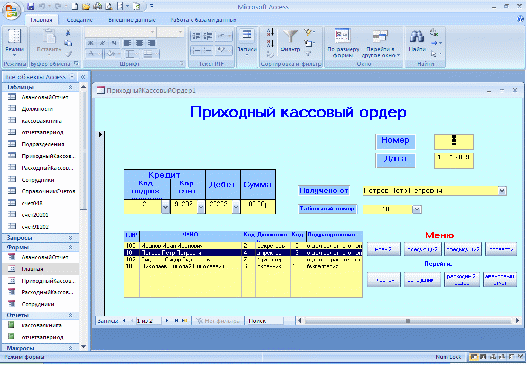Viewport: 527px width, 365px height.
Task: Open the department code dropdown under Кредит
Action: [165, 207]
